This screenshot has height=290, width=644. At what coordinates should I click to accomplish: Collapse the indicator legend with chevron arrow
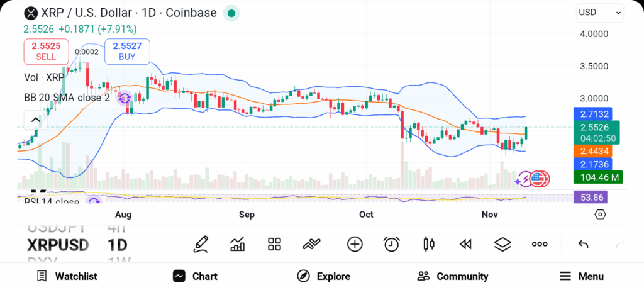(35, 120)
